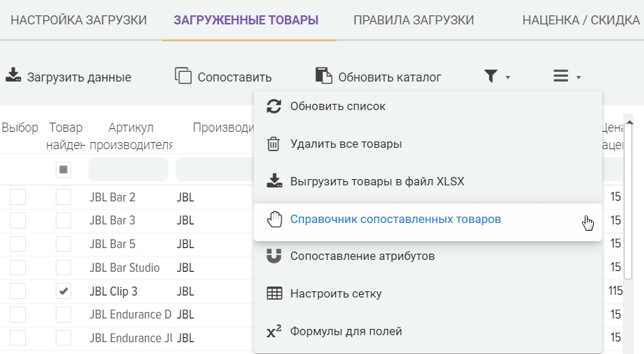The width and height of the screenshot is (644, 354).
Task: Expand the hamburger menu dropdown
Action: [x=567, y=77]
